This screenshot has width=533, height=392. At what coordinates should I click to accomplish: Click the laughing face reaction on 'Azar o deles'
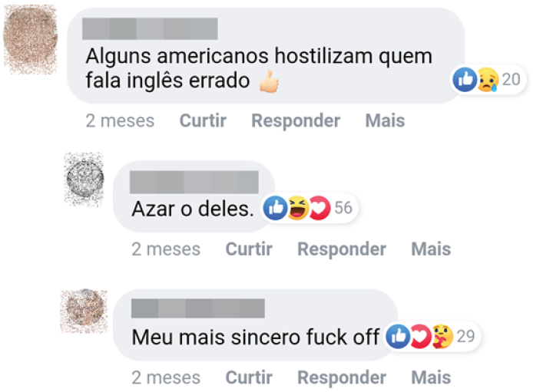[x=298, y=208]
